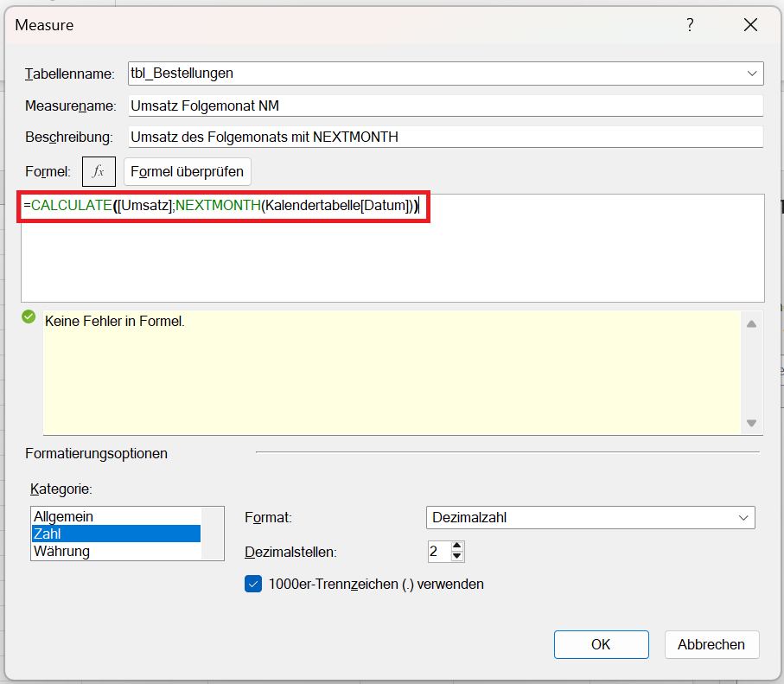The image size is (784, 684).
Task: Expand the Format Dezimalzahl dropdown
Action: [743, 517]
